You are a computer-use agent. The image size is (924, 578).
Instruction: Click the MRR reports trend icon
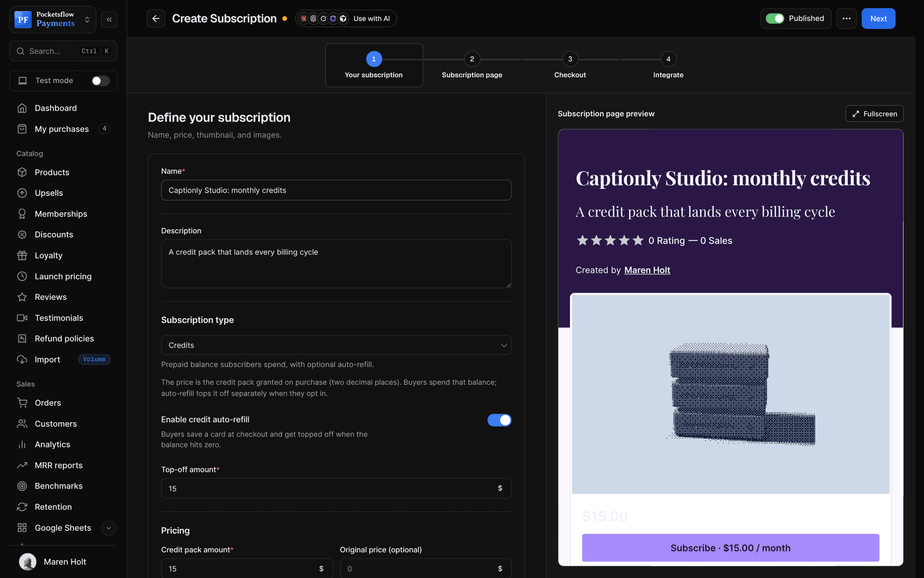[x=22, y=465]
